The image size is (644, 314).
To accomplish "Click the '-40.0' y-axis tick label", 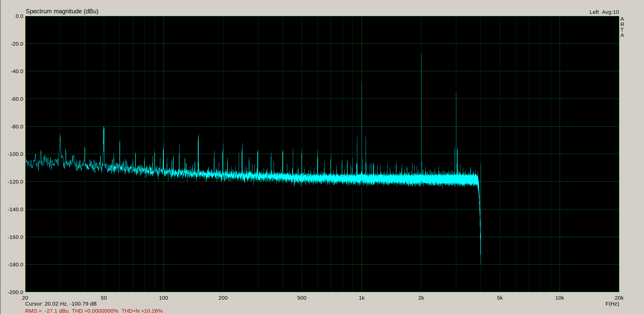I will (17, 71).
